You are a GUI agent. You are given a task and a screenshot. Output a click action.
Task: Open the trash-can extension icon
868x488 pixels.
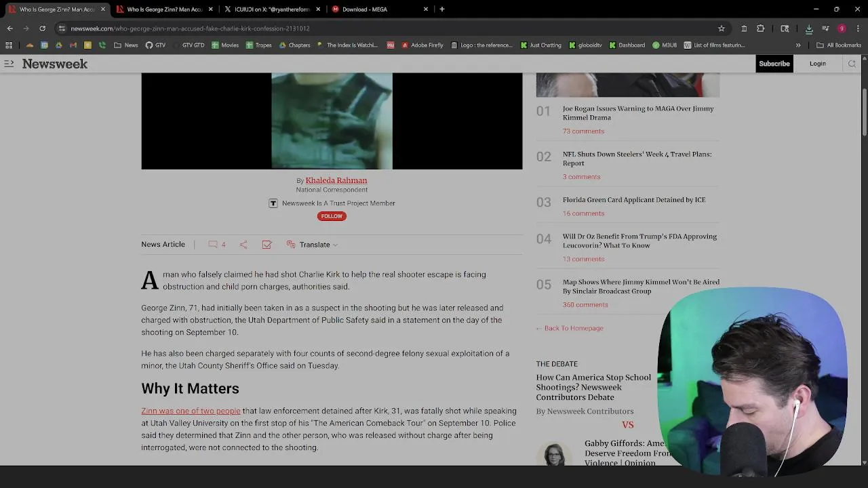744,28
